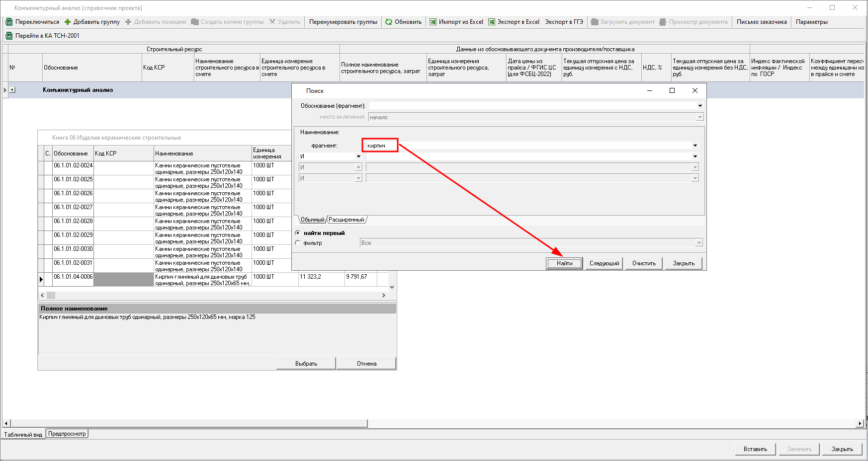Click the Найти button
Screen dimensions: 868x461
pos(564,263)
